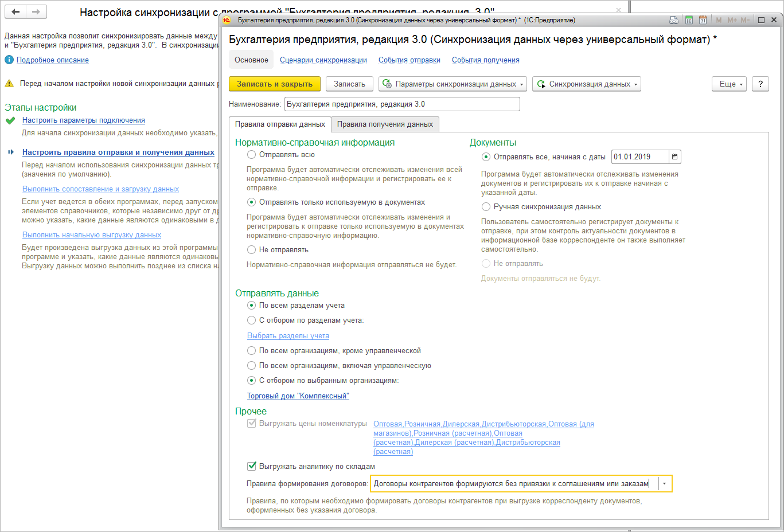
Task: Open the calculator from the title bar
Action: (689, 20)
